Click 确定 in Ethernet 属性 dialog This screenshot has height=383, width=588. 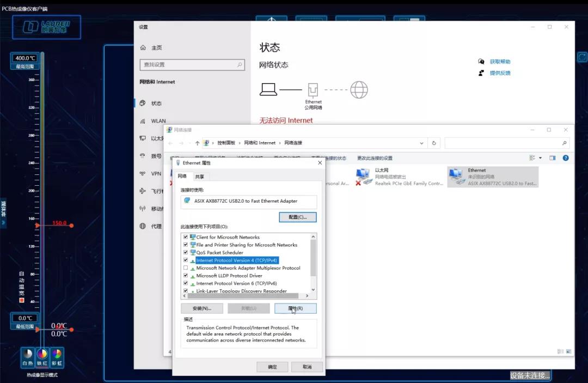272,367
